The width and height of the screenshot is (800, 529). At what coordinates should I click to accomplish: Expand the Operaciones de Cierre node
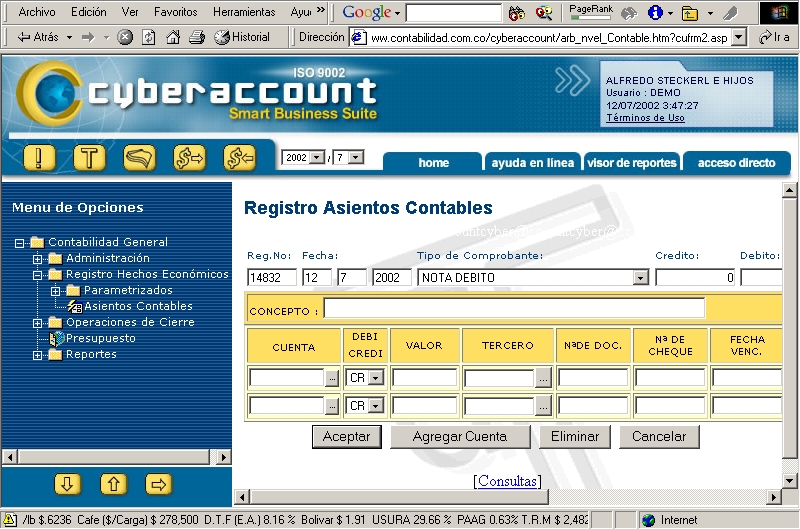tap(37, 323)
